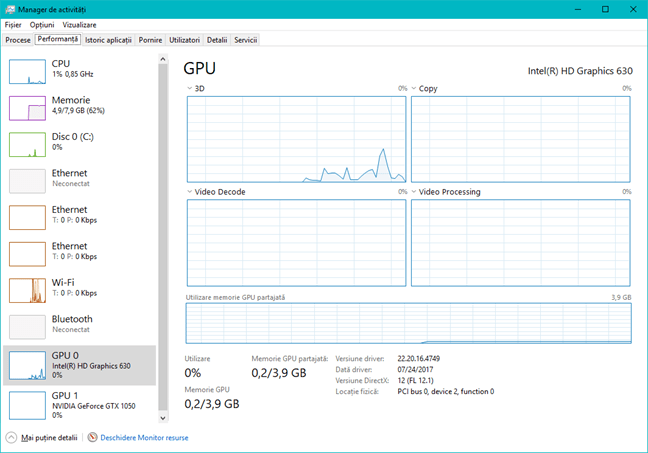Switch to the Detalii tab
The height and width of the screenshot is (453, 648).
tap(217, 40)
